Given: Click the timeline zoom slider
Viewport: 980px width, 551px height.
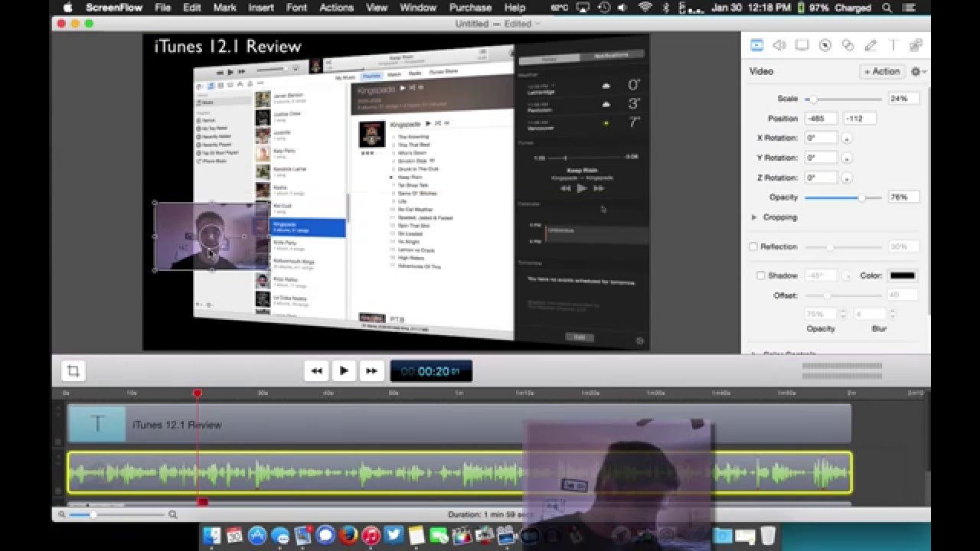Looking at the screenshot, I should coord(118,515).
